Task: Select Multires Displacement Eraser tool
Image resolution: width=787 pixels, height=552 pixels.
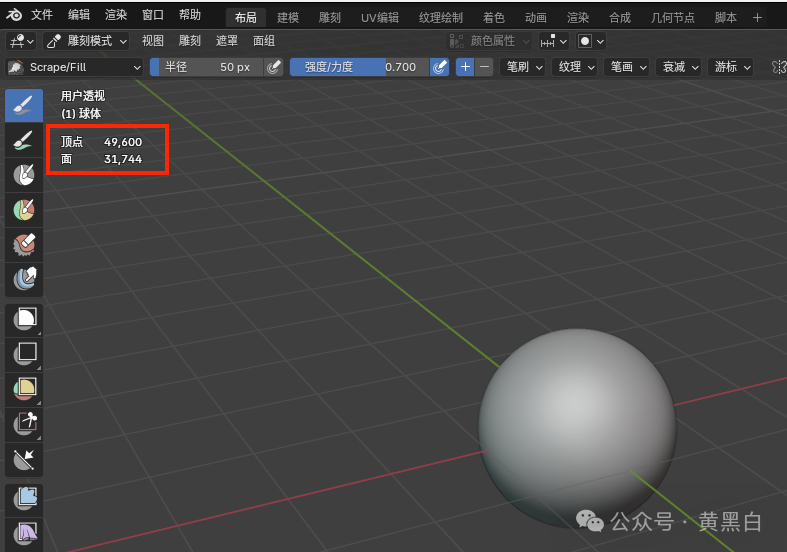Action: click(x=24, y=244)
